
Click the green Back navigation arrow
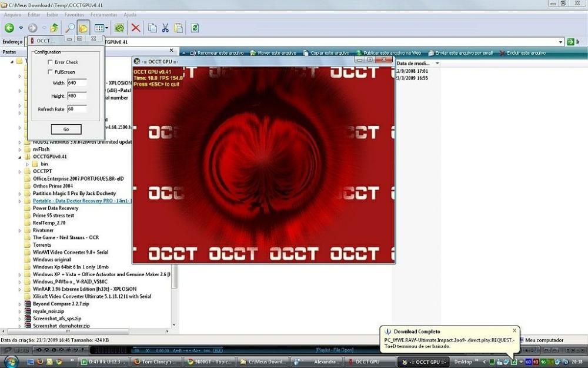pos(9,28)
